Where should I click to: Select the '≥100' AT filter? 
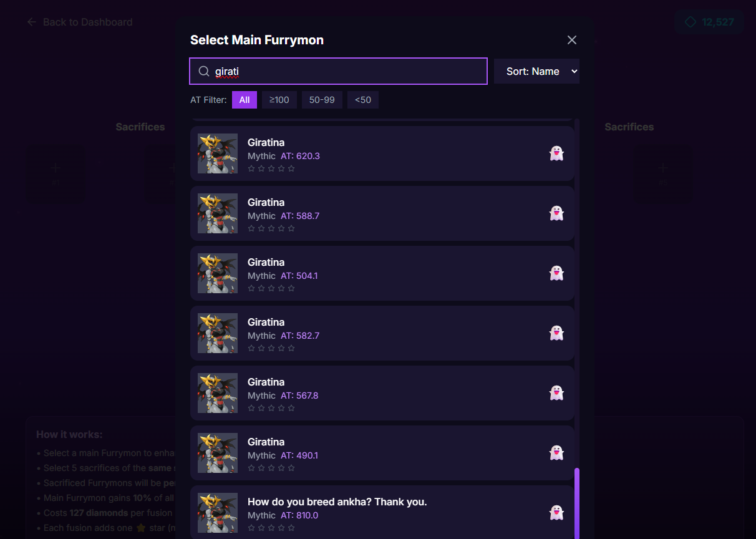coord(279,100)
